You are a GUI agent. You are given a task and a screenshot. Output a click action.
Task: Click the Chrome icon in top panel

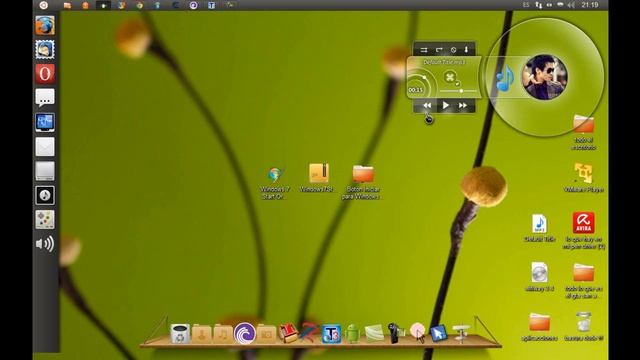point(139,5)
